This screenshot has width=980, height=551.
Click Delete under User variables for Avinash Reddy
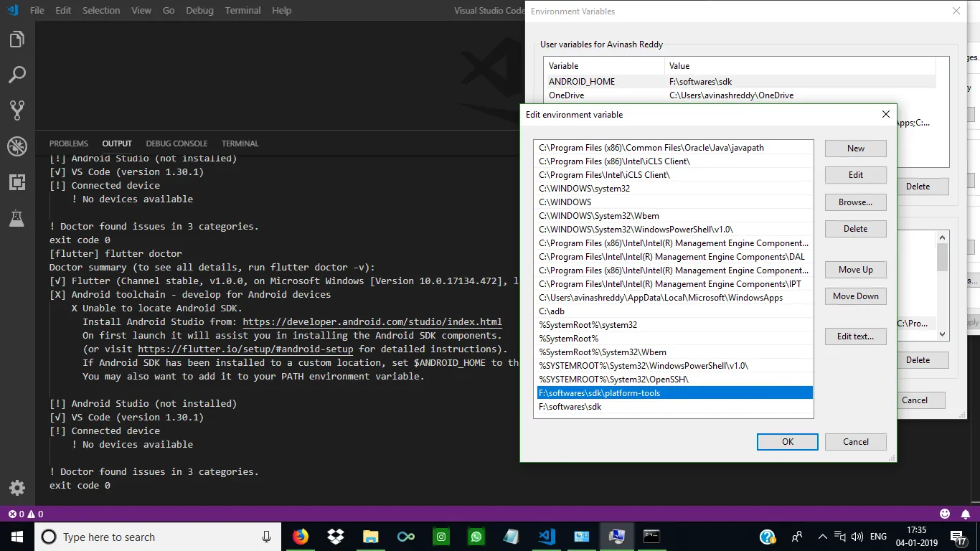(x=918, y=187)
